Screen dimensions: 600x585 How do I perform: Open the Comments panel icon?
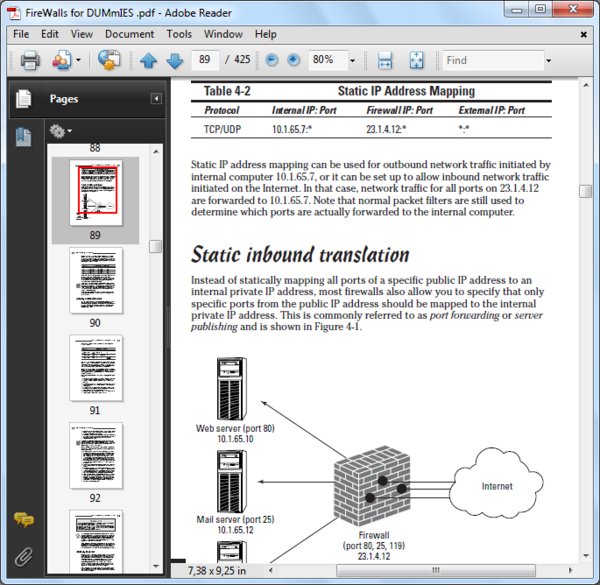(x=24, y=520)
